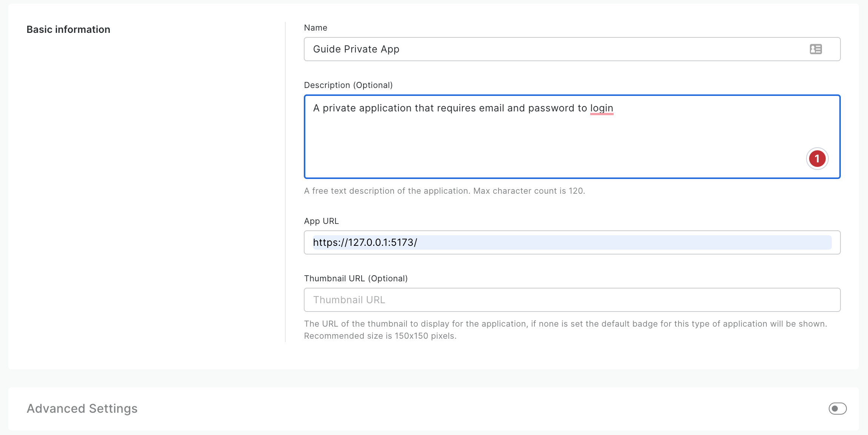Click the Basic information section heading
Screen dimensions: 868x435
[68, 29]
